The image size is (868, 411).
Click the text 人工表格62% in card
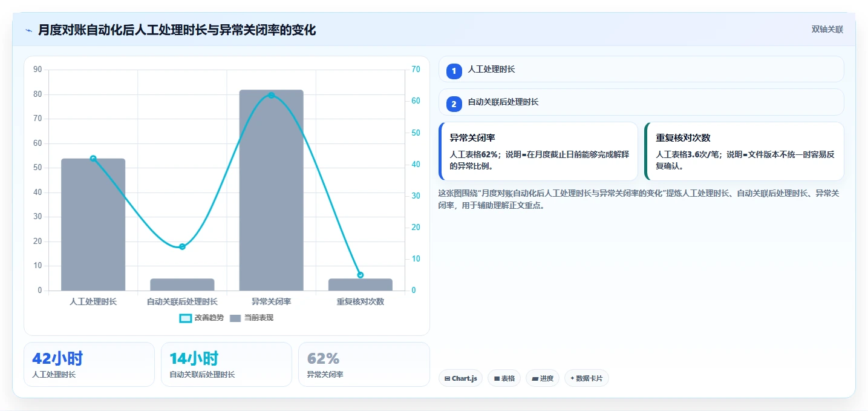tap(474, 154)
